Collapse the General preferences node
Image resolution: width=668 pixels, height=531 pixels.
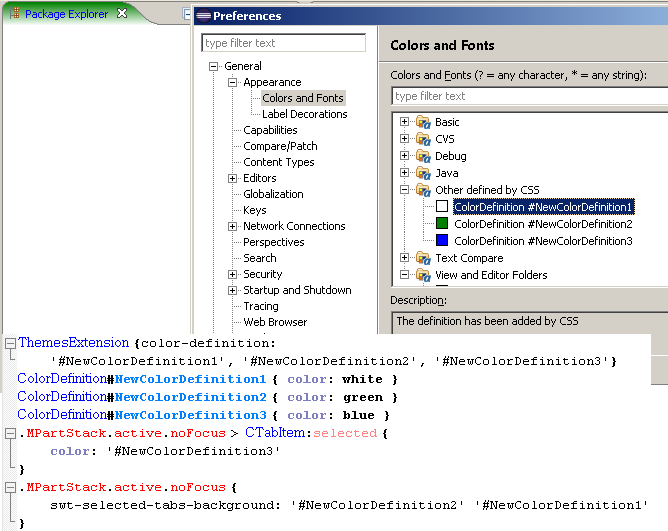click(x=213, y=66)
